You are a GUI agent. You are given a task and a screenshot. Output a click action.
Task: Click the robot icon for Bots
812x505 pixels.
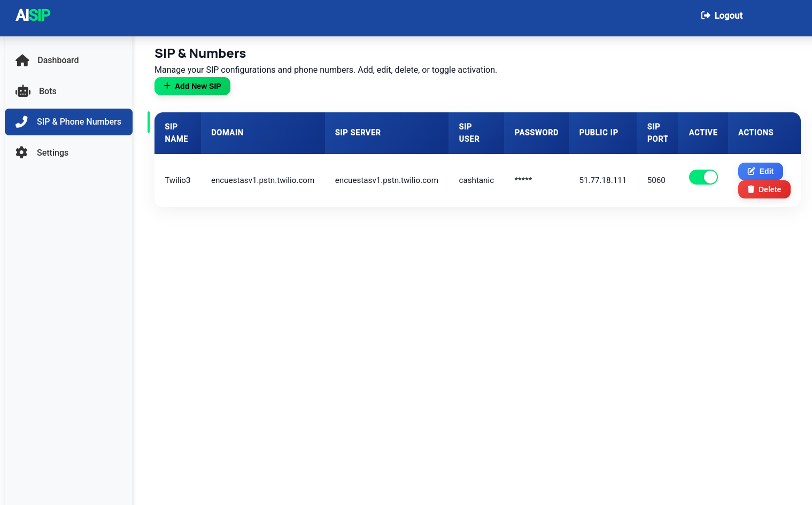point(23,91)
